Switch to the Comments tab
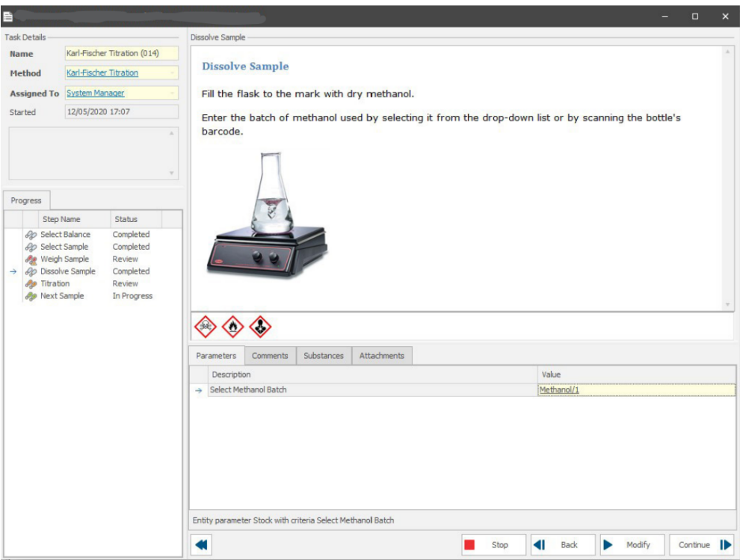740x560 pixels. [x=270, y=356]
